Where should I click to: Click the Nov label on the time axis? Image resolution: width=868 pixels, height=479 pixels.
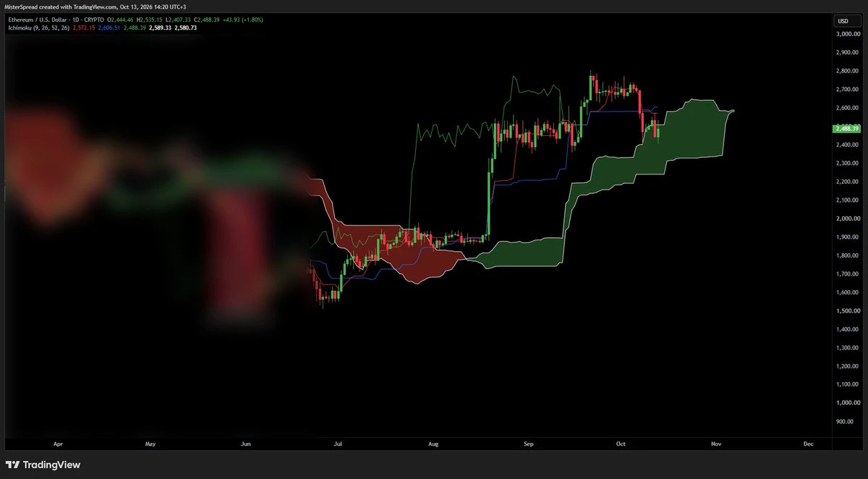716,443
